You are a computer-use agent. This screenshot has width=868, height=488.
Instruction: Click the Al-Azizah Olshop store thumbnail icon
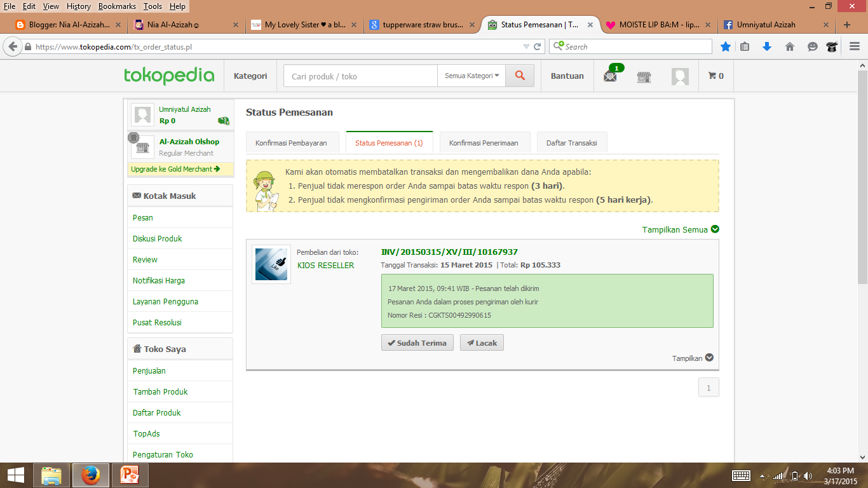tap(143, 147)
